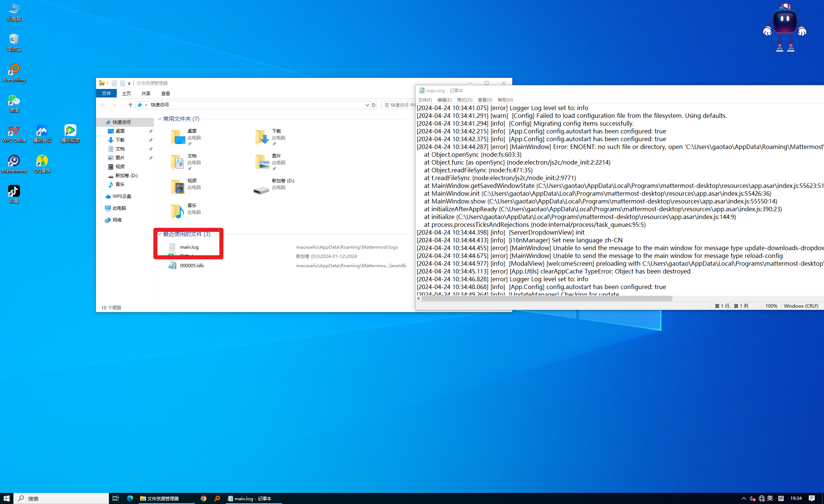Open the 查看 ribbon tab
Screen dimensions: 824x504
point(165,94)
